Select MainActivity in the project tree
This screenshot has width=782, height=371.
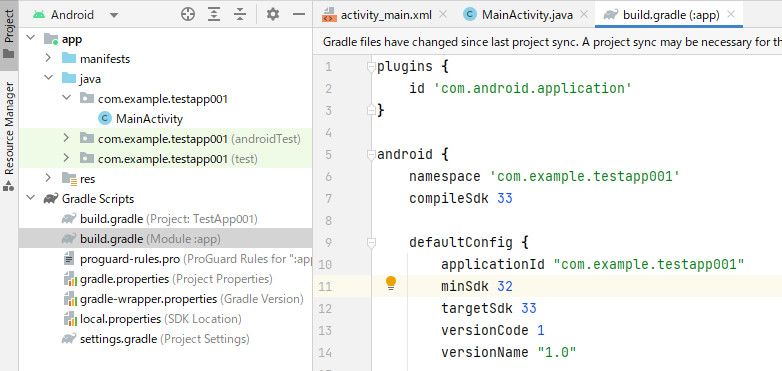click(149, 119)
